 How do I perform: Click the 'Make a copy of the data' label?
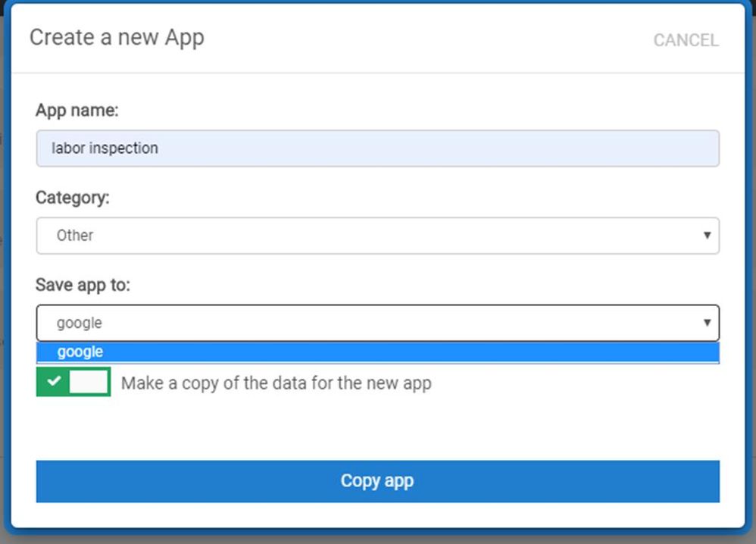click(276, 383)
